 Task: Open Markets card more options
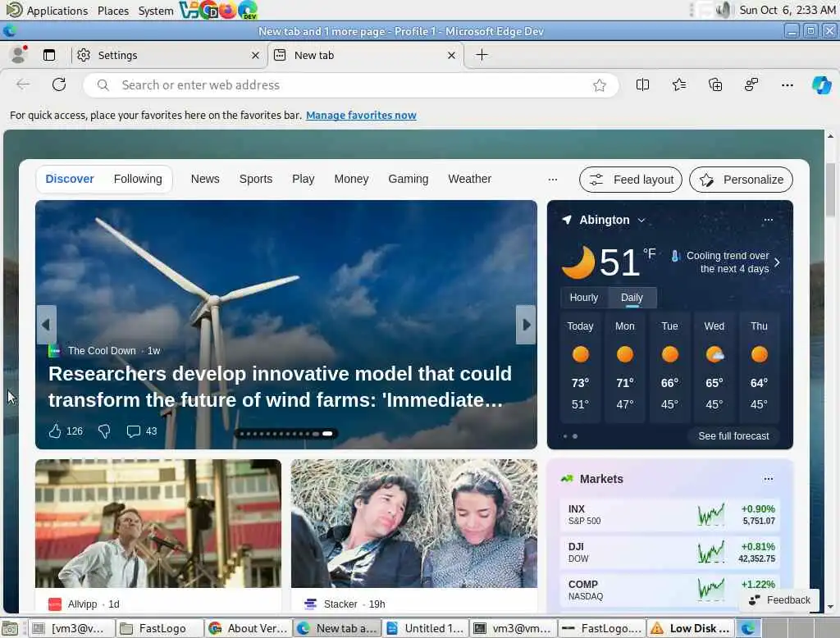768,479
